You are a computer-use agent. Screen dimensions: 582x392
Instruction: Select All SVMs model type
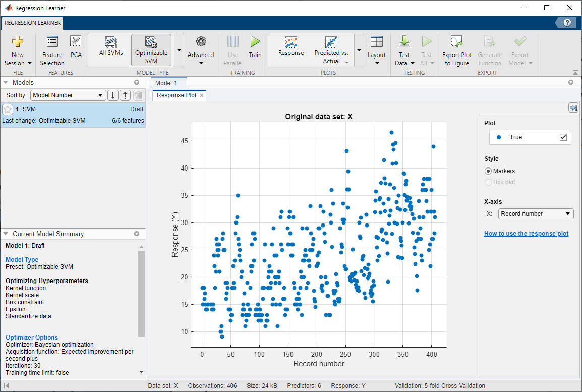click(x=111, y=47)
